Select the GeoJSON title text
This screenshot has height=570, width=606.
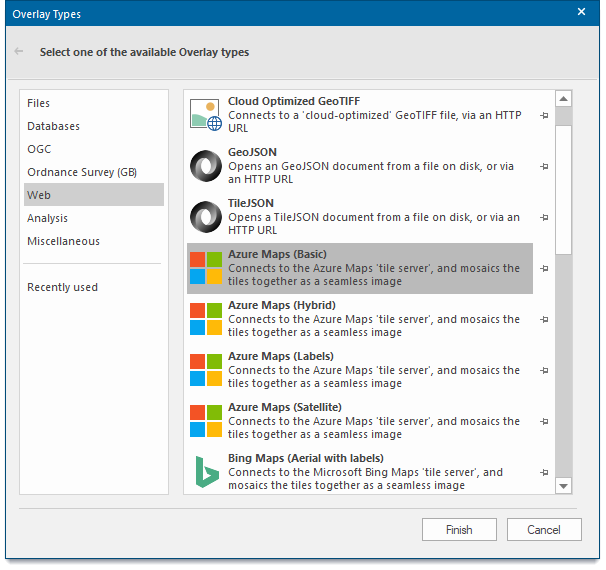coord(252,152)
